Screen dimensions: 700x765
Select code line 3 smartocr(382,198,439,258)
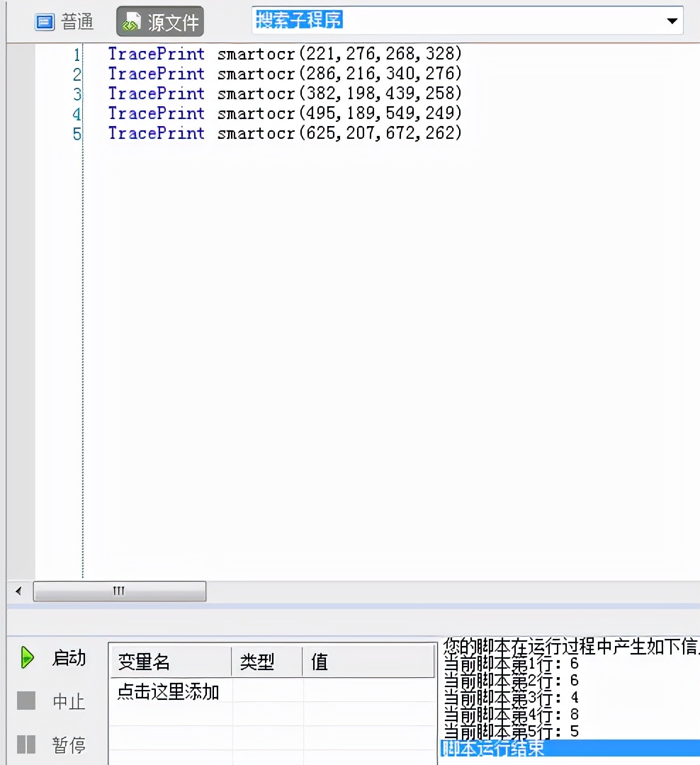[x=285, y=93]
